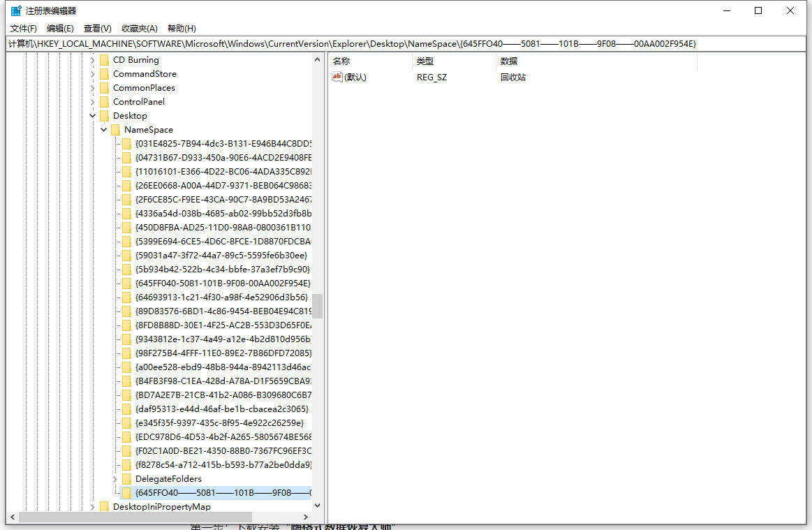Select the {F02C1A0D-BE21 key
812x530 pixels.
tap(223, 452)
